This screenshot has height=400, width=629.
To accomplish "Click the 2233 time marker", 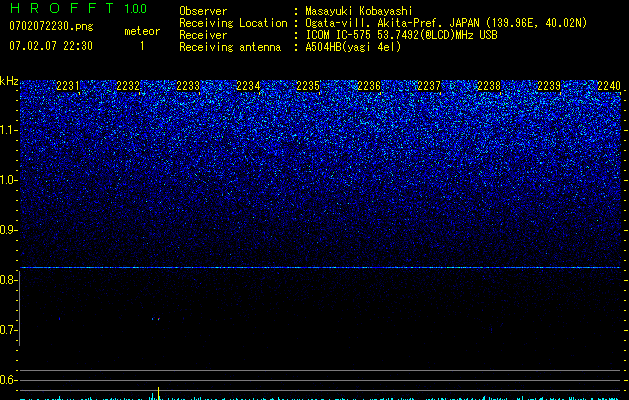I will (188, 86).
